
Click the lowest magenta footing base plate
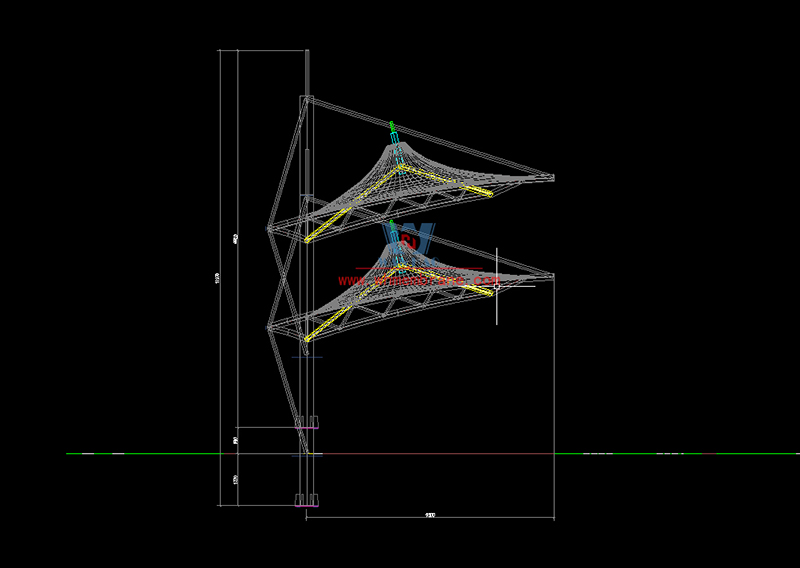coord(307,506)
